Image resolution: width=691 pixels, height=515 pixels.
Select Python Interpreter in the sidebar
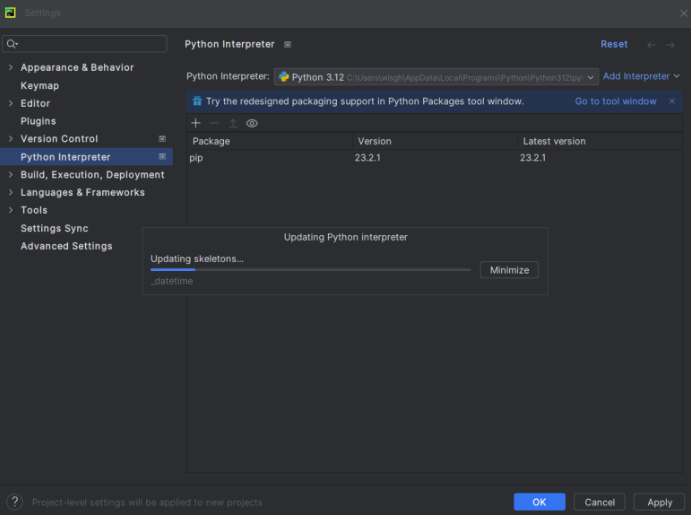click(86, 157)
